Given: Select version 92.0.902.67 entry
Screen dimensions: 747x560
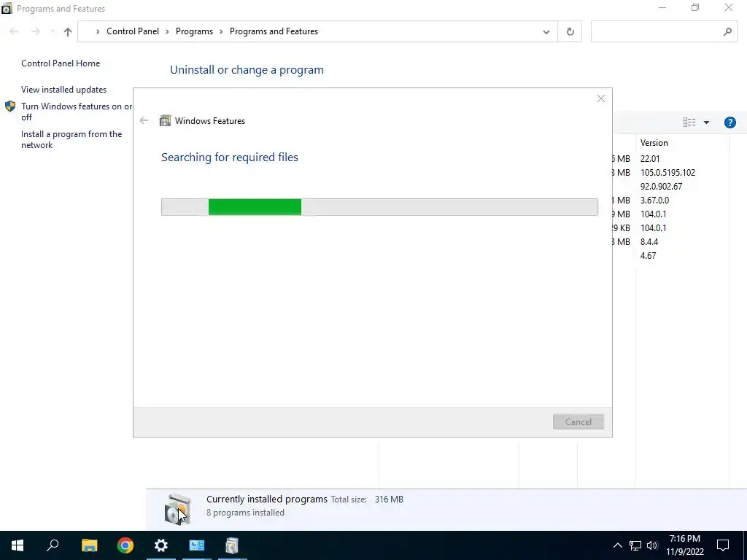Looking at the screenshot, I should pyautogui.click(x=661, y=186).
